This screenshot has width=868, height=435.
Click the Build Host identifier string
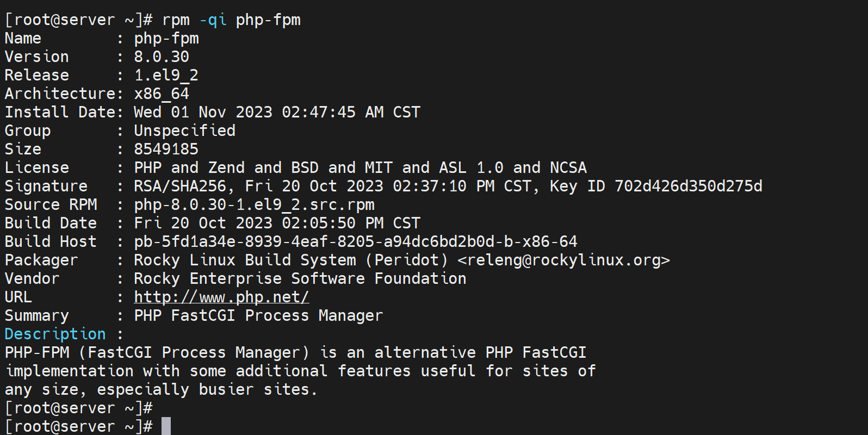point(356,242)
